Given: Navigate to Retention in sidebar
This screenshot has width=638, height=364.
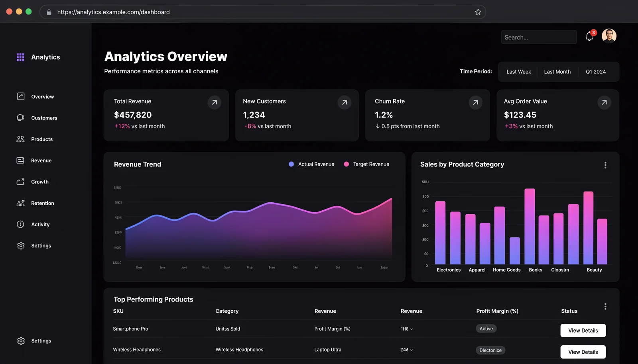Looking at the screenshot, I should [43, 203].
